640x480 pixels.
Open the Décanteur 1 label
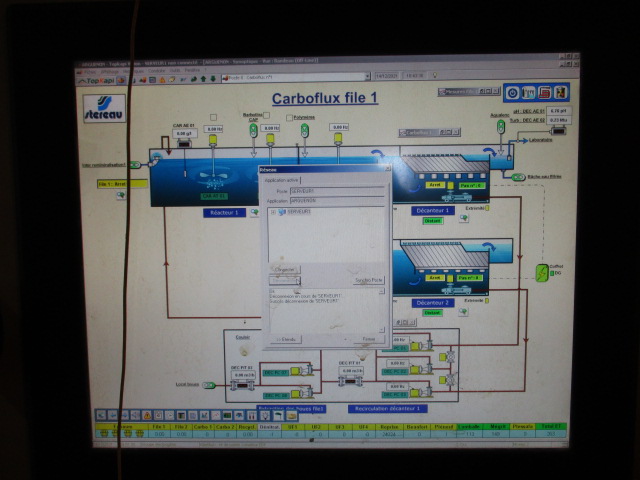433,211
